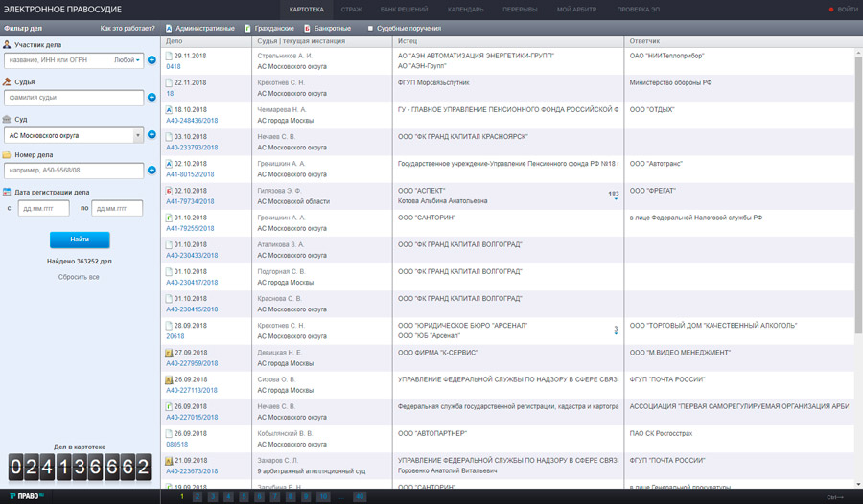Open the Картотека tab

pyautogui.click(x=307, y=10)
